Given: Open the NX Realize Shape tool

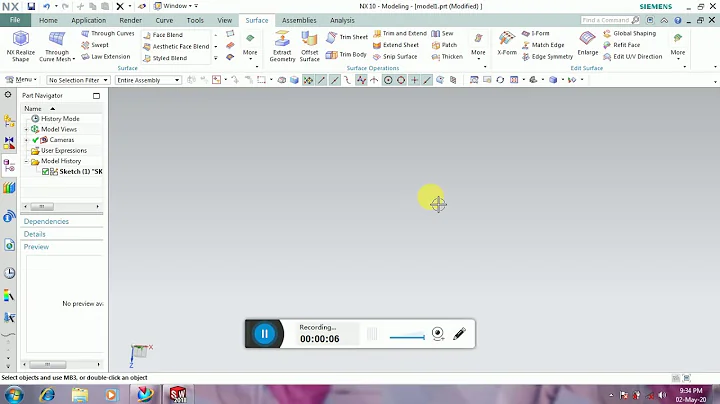Looking at the screenshot, I should click(20, 46).
